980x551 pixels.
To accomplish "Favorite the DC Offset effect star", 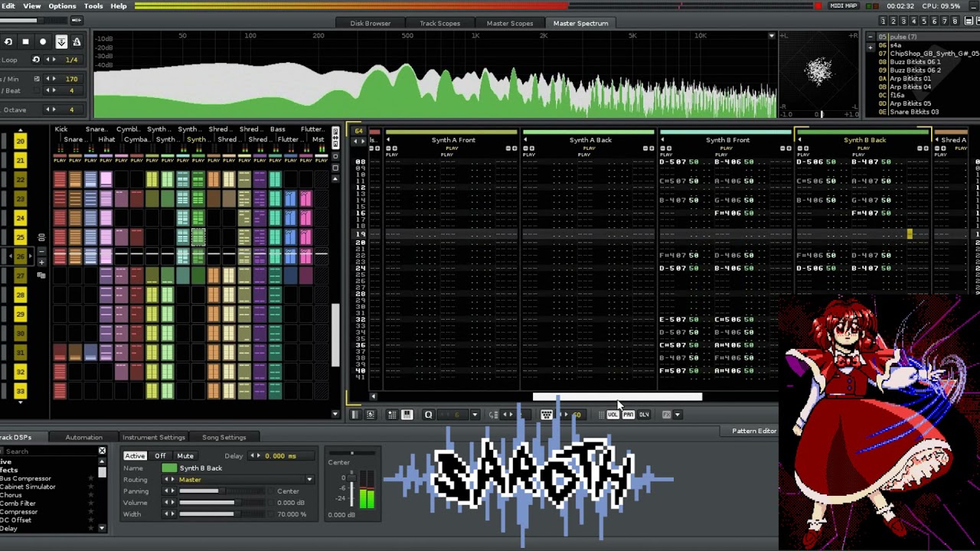I will coord(90,520).
